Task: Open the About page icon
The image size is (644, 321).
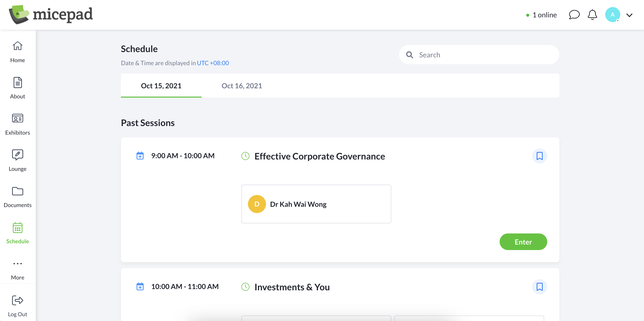Action: point(17,83)
